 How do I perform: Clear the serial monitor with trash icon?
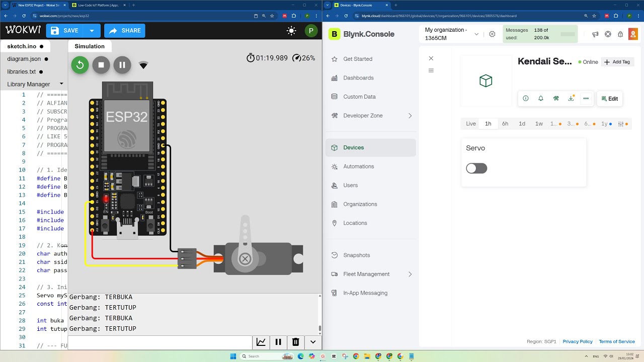tap(296, 342)
